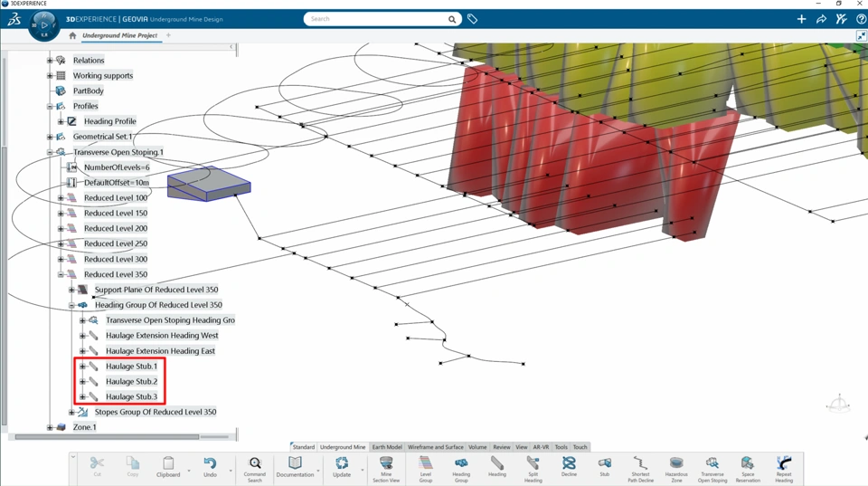Screen dimensions: 868x486
Task: Select the Decline tool
Action: click(x=569, y=466)
